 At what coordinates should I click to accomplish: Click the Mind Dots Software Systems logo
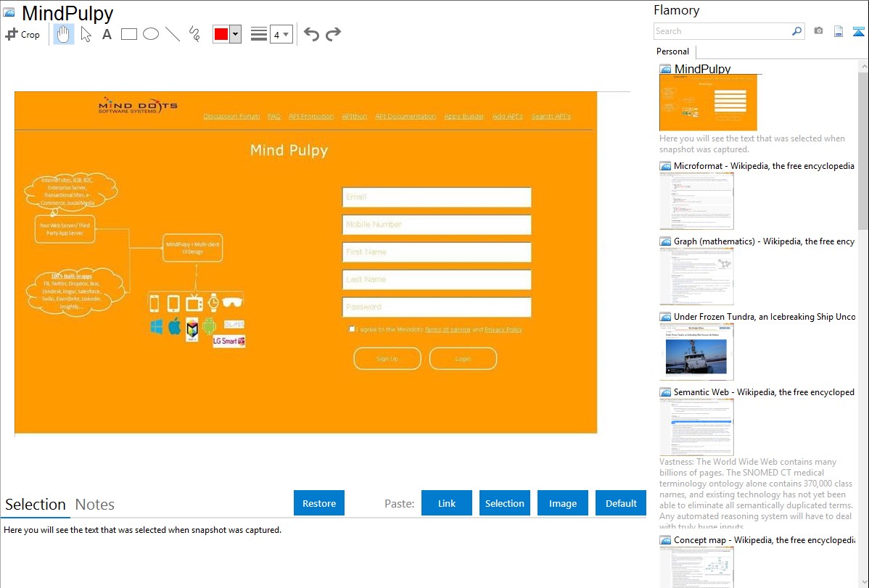coord(138,105)
